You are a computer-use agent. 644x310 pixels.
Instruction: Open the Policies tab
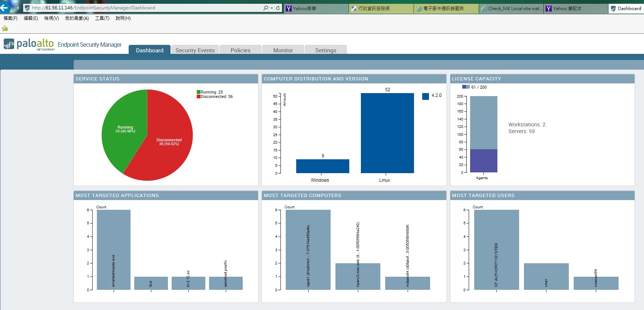click(240, 50)
